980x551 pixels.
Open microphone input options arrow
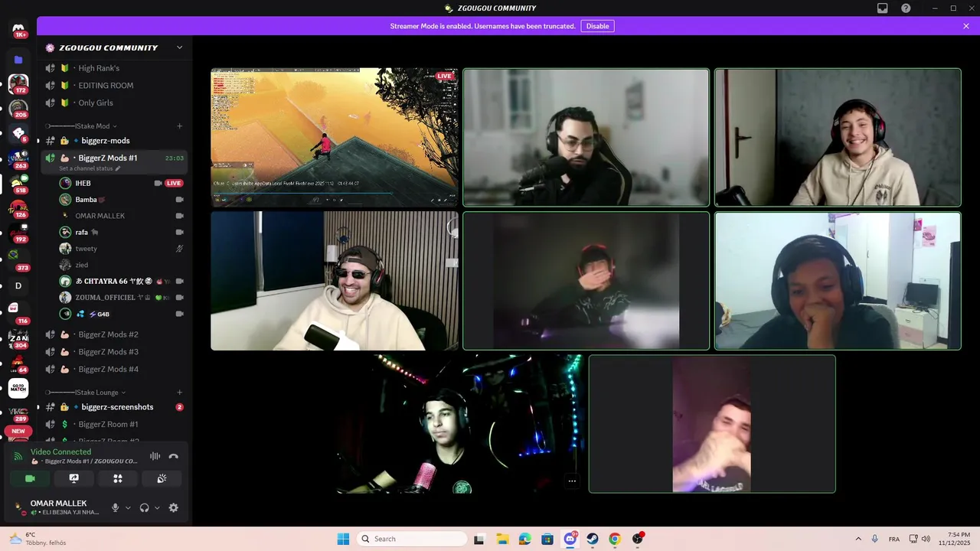pyautogui.click(x=128, y=507)
